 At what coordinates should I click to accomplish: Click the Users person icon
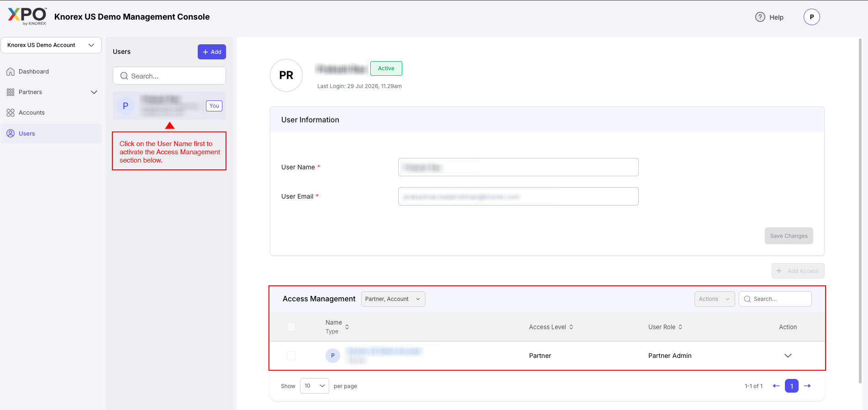tap(11, 133)
